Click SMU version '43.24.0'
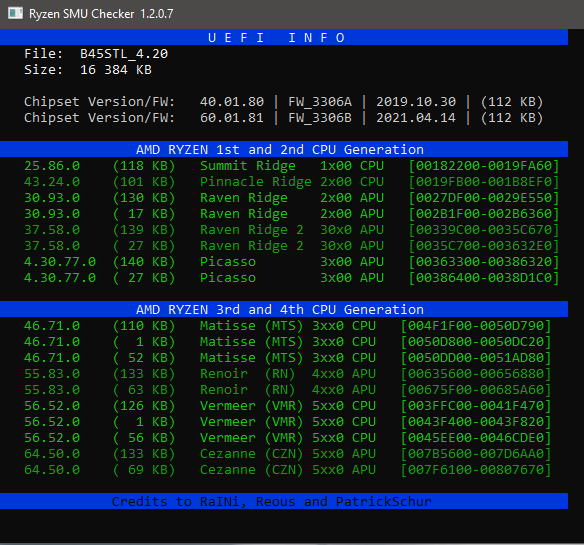 (52, 182)
